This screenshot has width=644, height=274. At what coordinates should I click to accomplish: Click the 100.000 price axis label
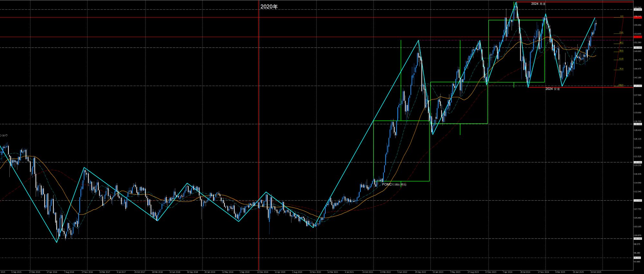click(638, 239)
